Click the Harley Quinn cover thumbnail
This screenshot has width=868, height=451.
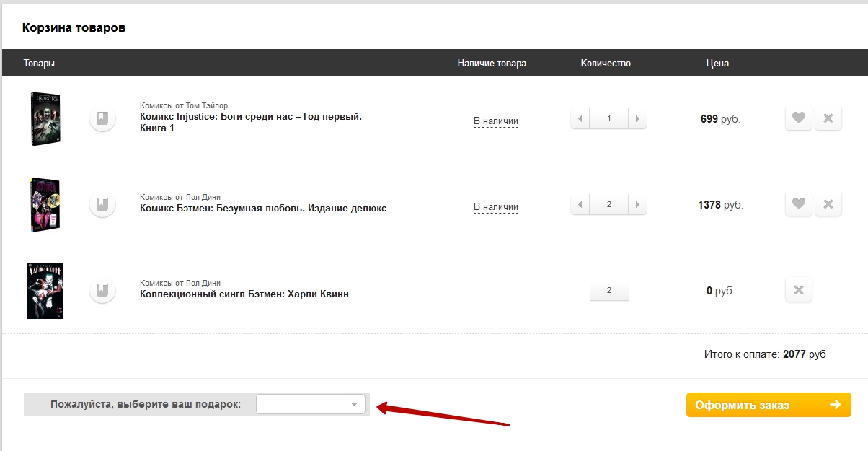click(45, 291)
